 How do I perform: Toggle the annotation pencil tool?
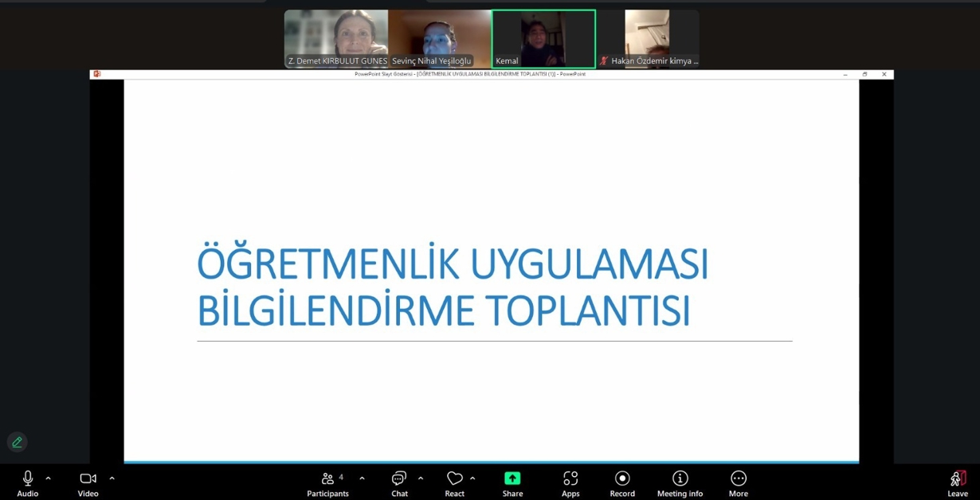(x=17, y=442)
